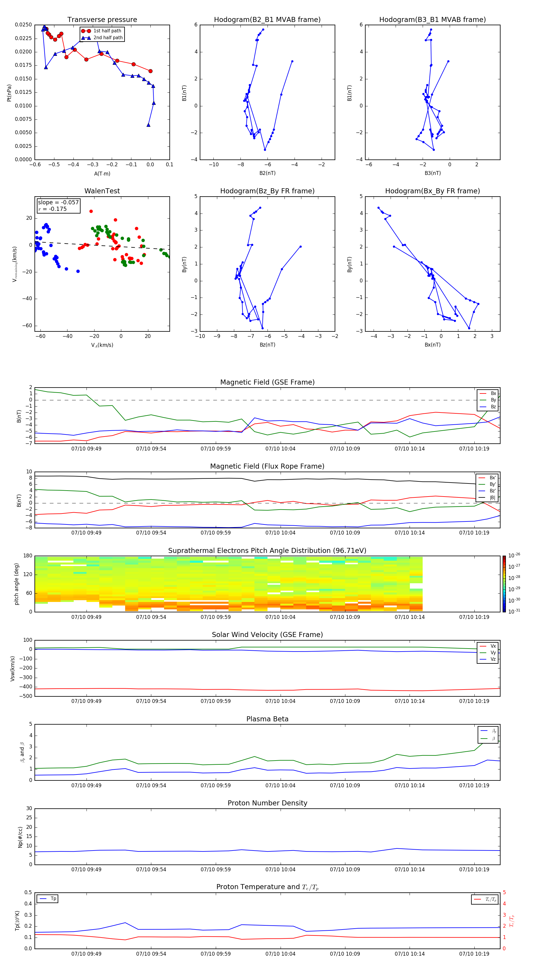This screenshot has height=980, width=535.
Task: Select B1(nT) label of the B2_B1 hodogram
Action: click(184, 93)
